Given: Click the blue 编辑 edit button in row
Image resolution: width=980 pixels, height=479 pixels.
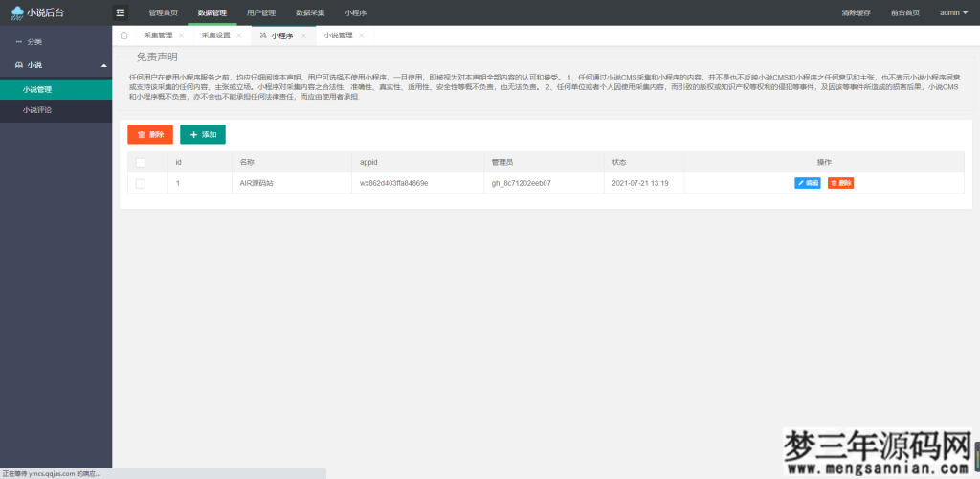Looking at the screenshot, I should click(807, 182).
